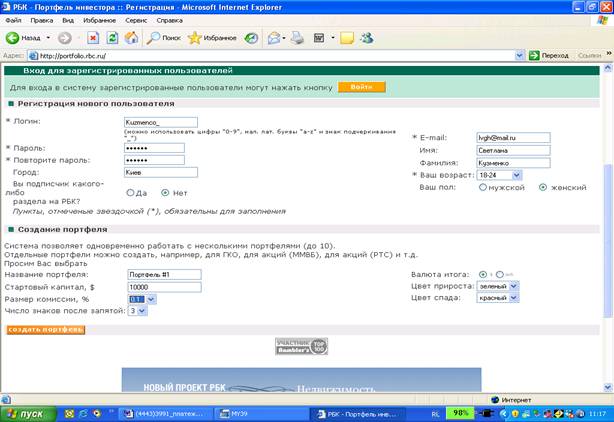614x422 pixels.
Task: Open the Mail envelope icon
Action: pyautogui.click(x=274, y=38)
